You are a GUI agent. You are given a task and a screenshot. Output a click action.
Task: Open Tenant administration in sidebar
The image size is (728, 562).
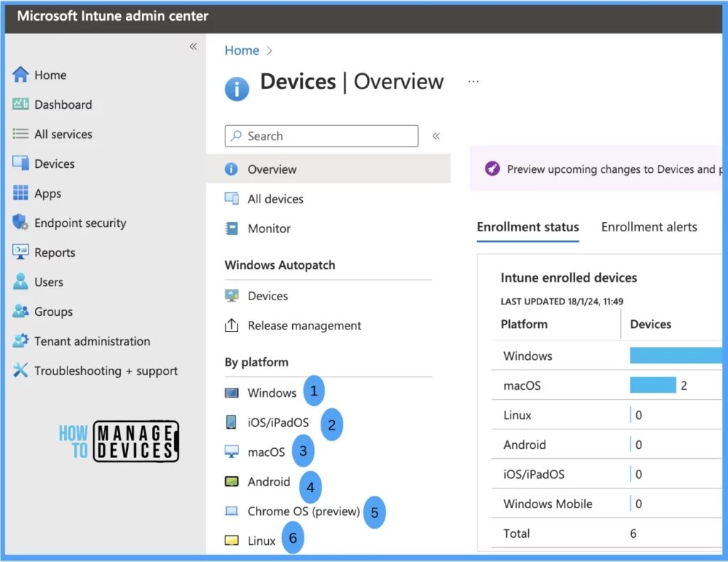[x=92, y=341]
